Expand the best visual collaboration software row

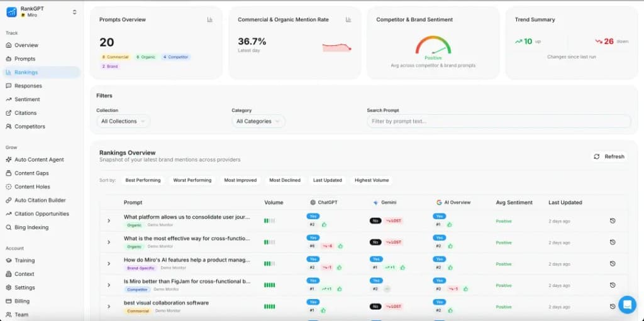pyautogui.click(x=109, y=307)
